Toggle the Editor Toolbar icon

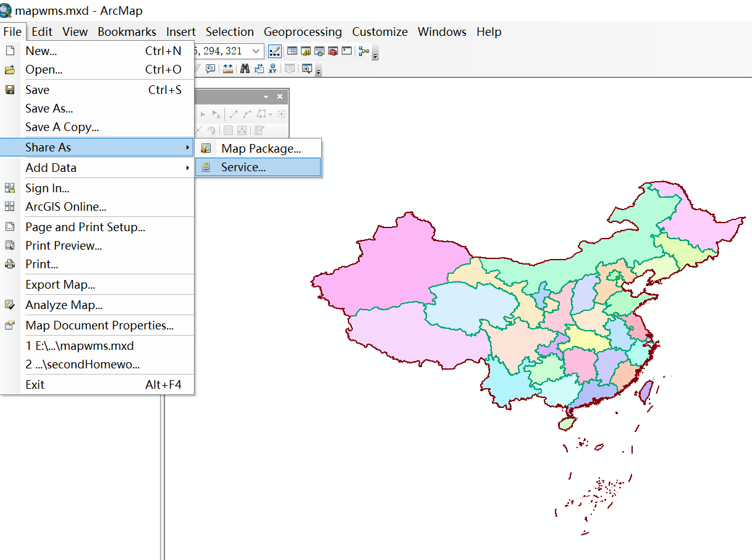pyautogui.click(x=275, y=51)
